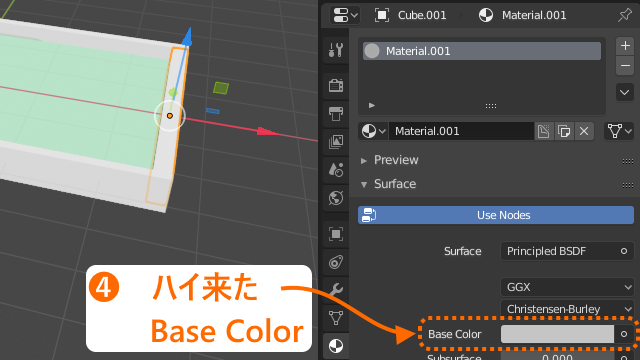Toggle fake user for Material.001
This screenshot has height=360, width=640.
click(544, 131)
